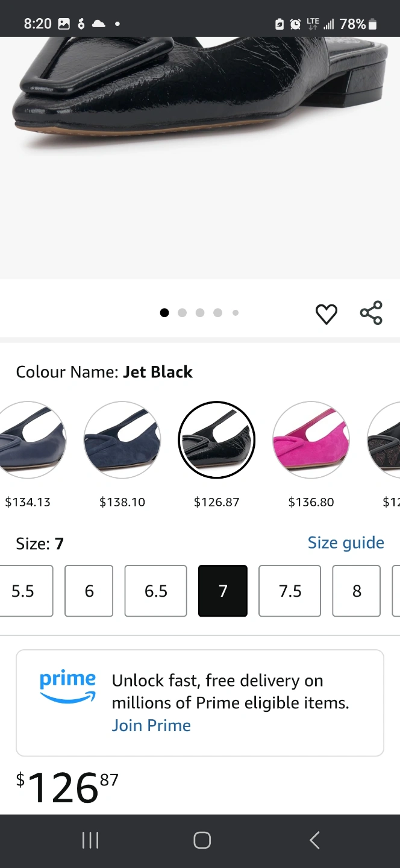Screen dimensions: 400x868
Task: Jump to the second image carousel dot
Action: (x=182, y=312)
